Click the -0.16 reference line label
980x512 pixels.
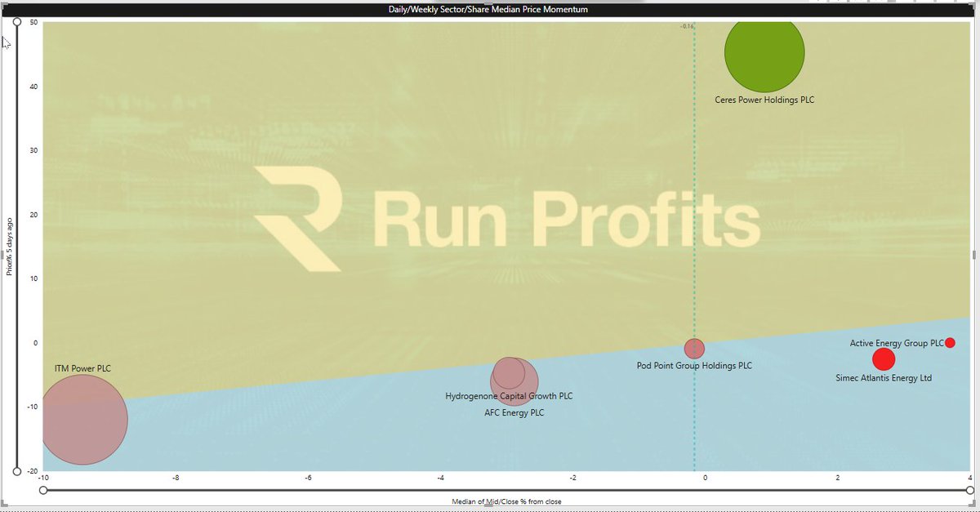(x=687, y=26)
